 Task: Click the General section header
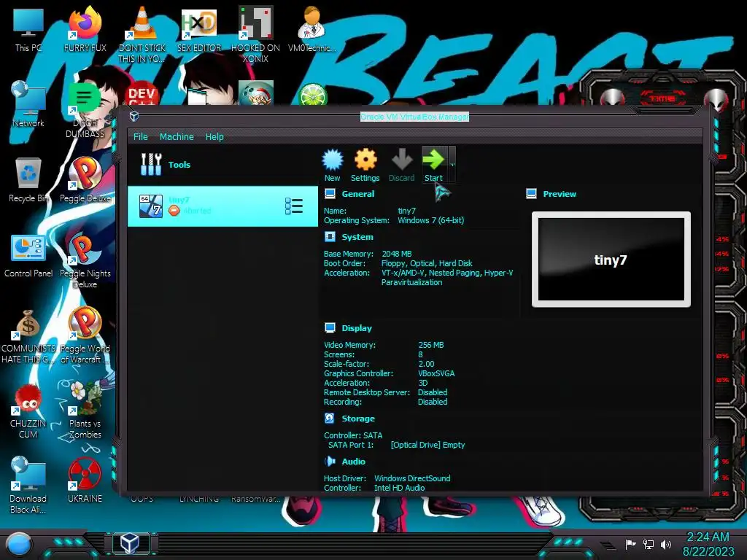(357, 194)
